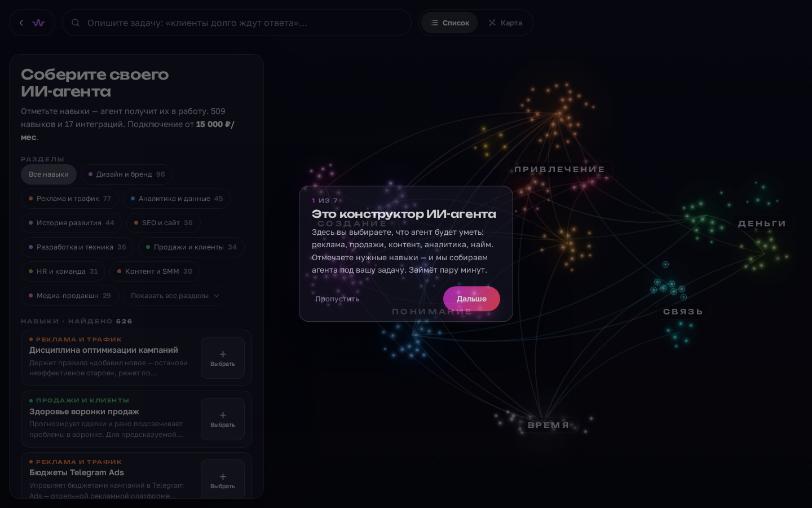Click the Дальше button
The width and height of the screenshot is (812, 508).
click(471, 299)
